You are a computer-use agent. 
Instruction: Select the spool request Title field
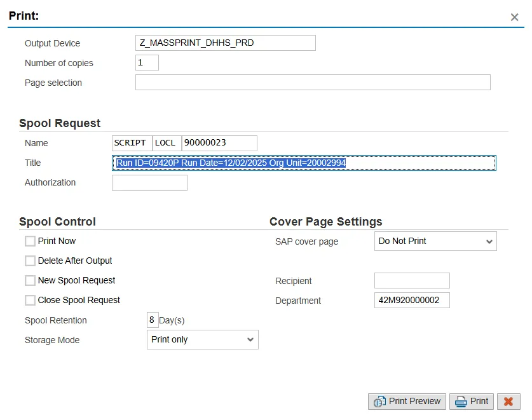click(304, 163)
